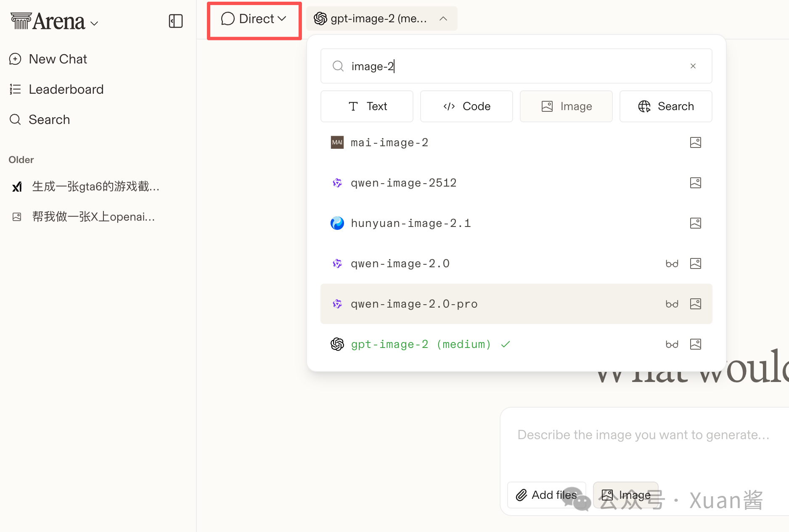Select the qwen-image-2.0 model
Screen dimensions: 789x532
click(516, 263)
